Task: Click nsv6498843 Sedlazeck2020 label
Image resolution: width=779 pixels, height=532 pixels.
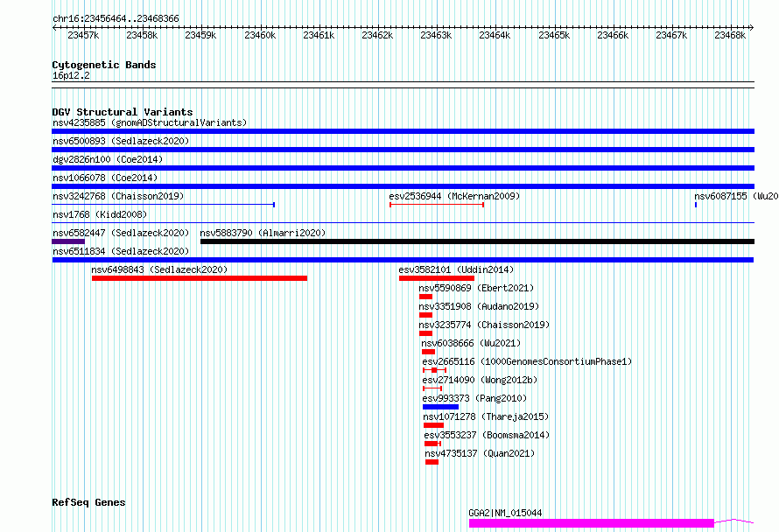Action: pos(159,269)
